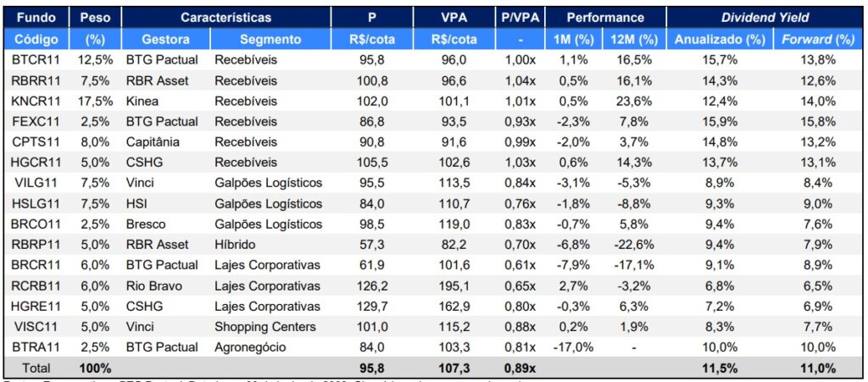Image resolution: width=868 pixels, height=382 pixels.
Task: Select the P/VPA header cell
Action: coord(519,18)
